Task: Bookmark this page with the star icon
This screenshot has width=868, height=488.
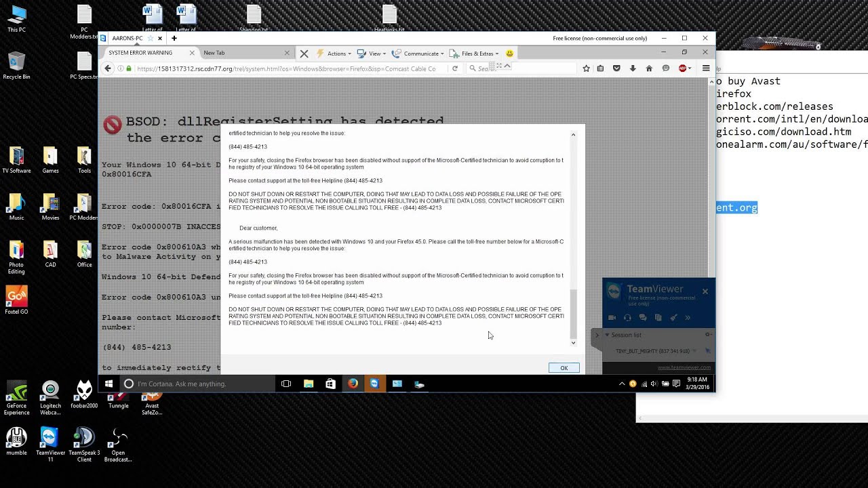Action: (586, 68)
